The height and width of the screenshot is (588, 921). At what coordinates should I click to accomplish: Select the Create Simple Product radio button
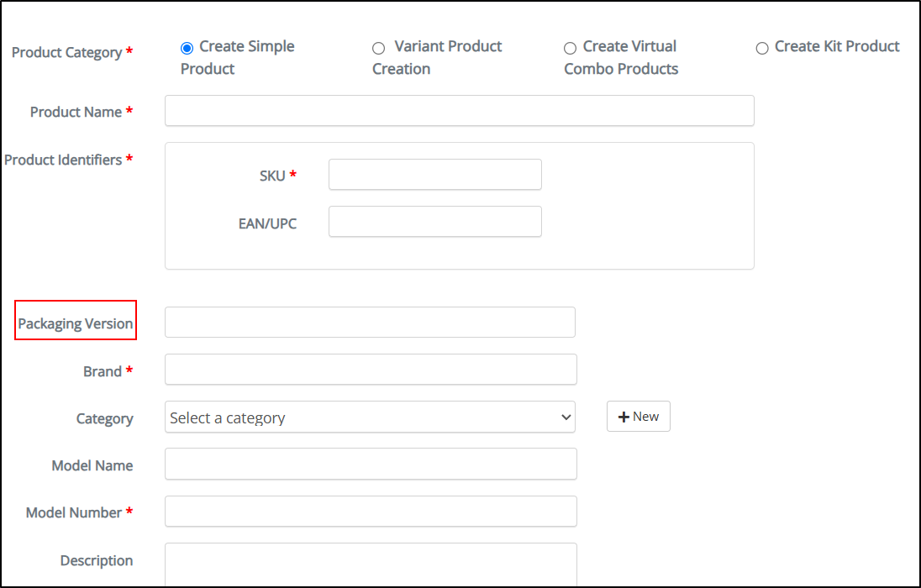pos(187,48)
